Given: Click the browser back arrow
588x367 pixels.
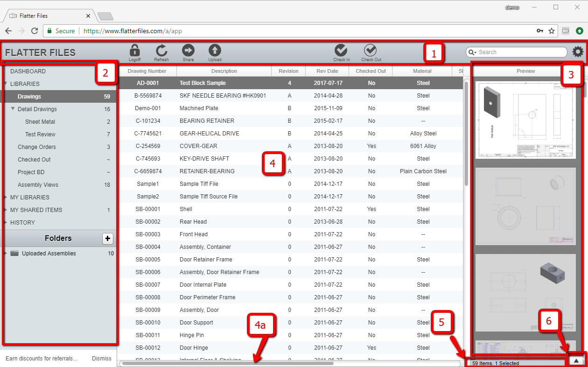Looking at the screenshot, I should [8, 31].
